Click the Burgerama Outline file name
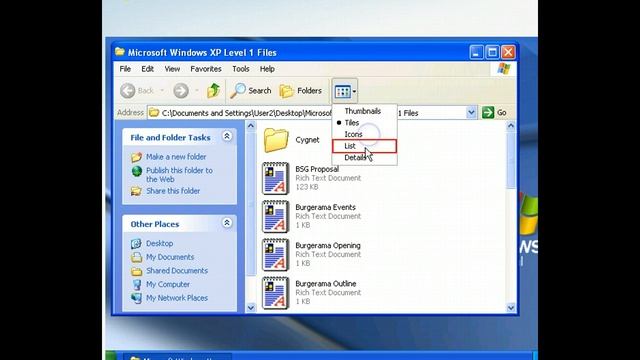 coord(326,284)
